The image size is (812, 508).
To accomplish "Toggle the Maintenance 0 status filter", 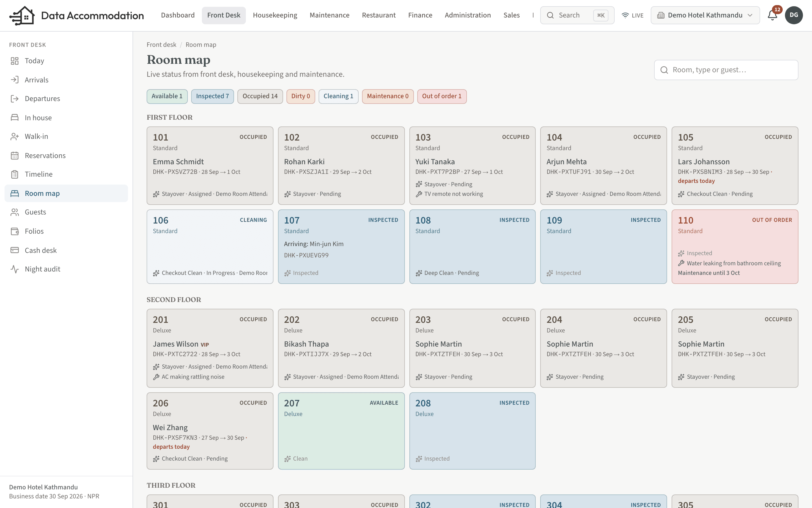I will (388, 97).
